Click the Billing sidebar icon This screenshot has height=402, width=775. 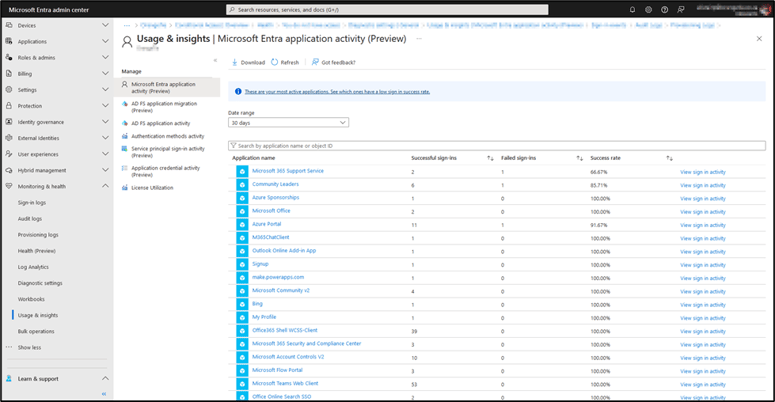click(9, 74)
